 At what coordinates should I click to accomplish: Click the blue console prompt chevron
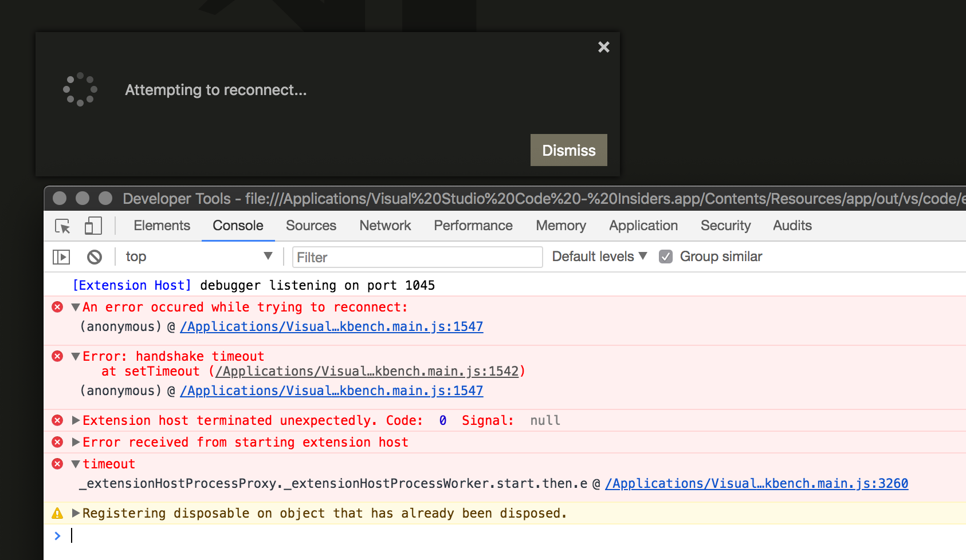coord(57,536)
